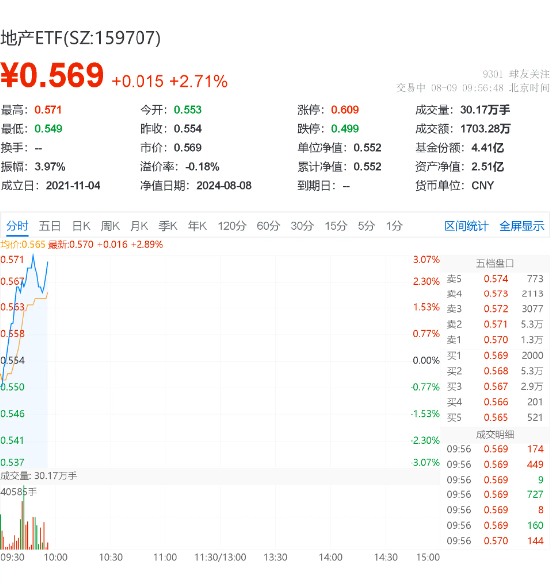This screenshot has width=550, height=584.
Task: Click the 最新:0.570 latest price label
Action: click(71, 245)
